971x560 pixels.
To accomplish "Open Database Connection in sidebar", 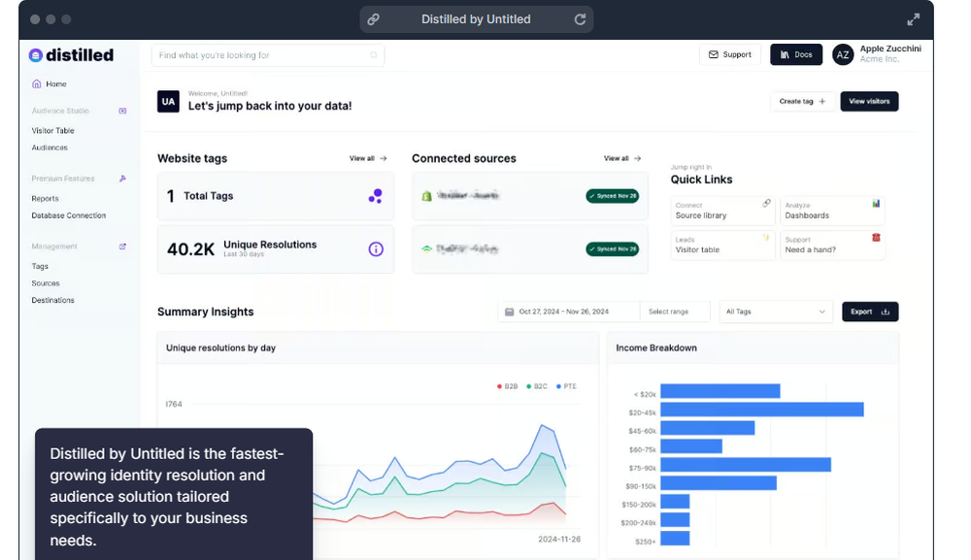I will coord(69,215).
